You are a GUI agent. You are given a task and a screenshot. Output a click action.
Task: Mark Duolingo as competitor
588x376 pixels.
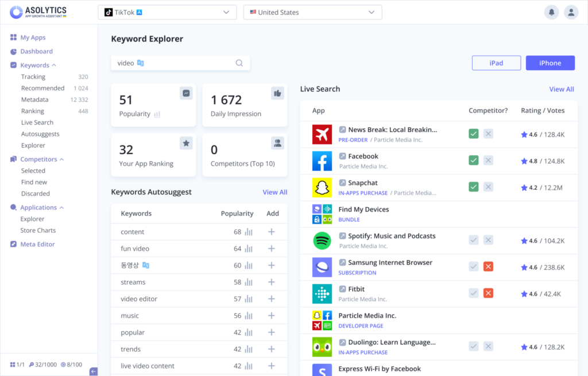click(x=474, y=346)
